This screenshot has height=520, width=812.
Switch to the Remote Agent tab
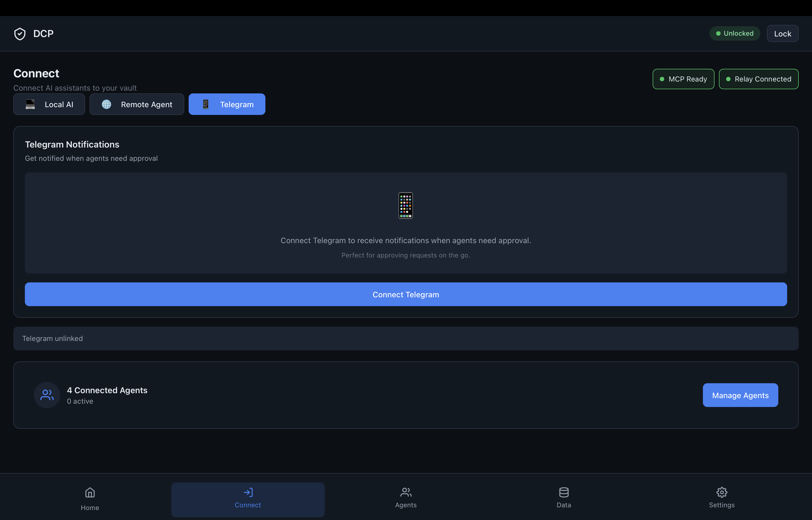[x=137, y=104]
